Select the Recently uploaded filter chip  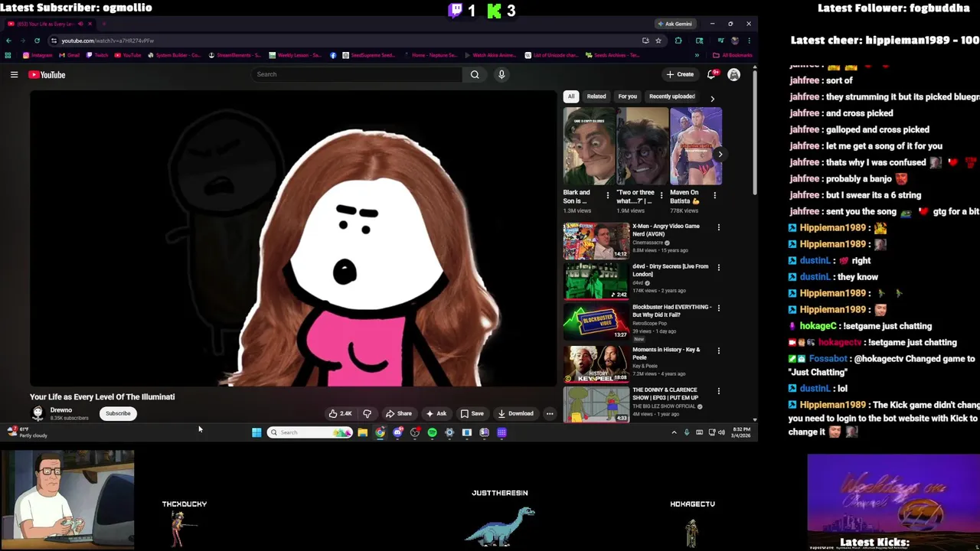(x=671, y=96)
